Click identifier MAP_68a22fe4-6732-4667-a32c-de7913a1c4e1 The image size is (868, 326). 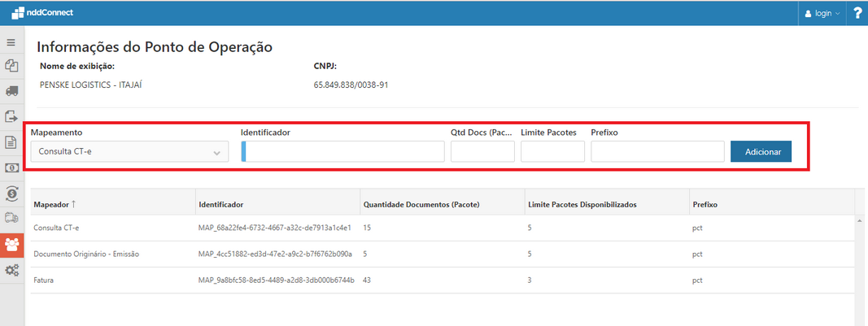(275, 228)
